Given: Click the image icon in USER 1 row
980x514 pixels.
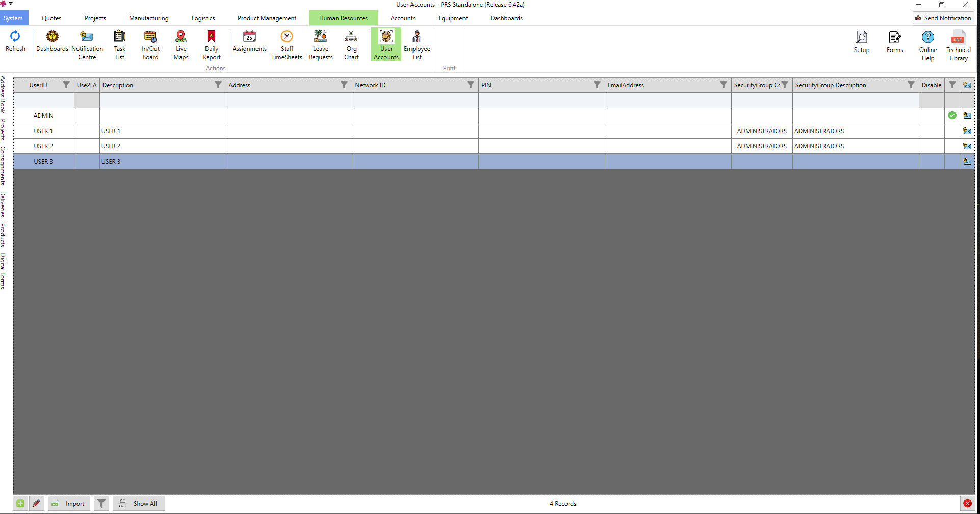Looking at the screenshot, I should (967, 131).
